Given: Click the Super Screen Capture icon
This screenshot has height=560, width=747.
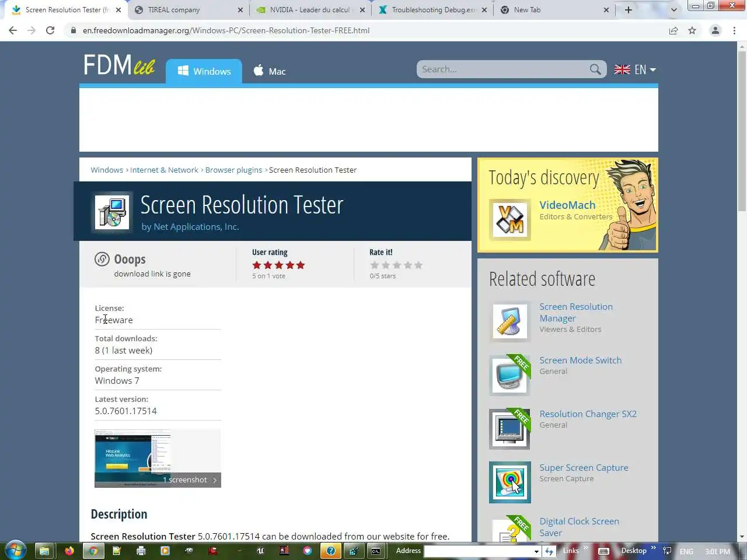Looking at the screenshot, I should point(509,482).
